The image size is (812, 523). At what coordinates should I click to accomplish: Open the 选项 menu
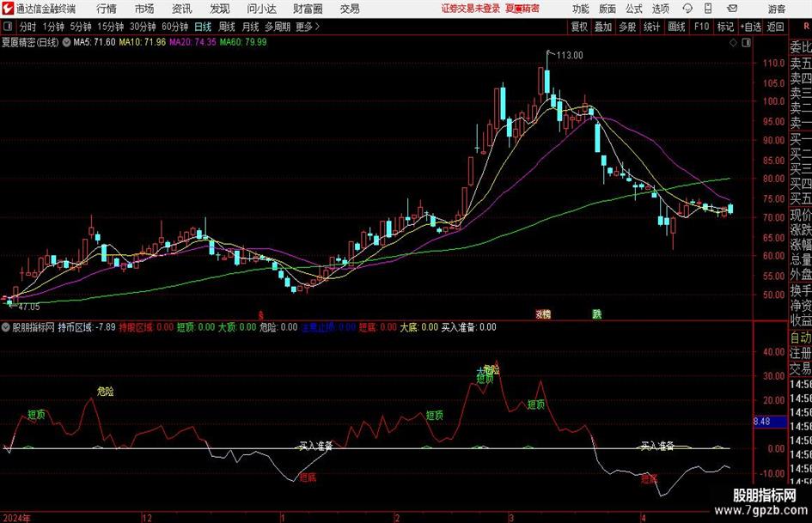click(661, 9)
